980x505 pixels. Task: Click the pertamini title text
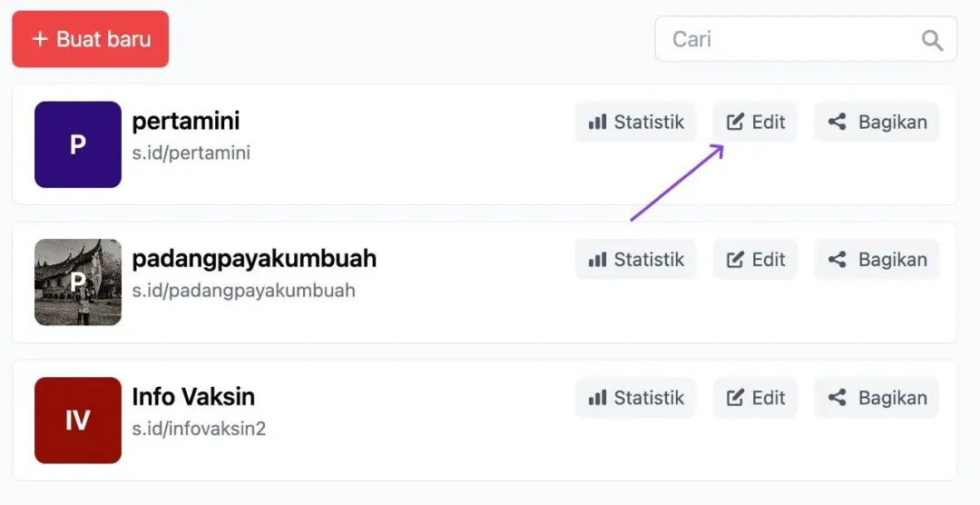(x=186, y=121)
